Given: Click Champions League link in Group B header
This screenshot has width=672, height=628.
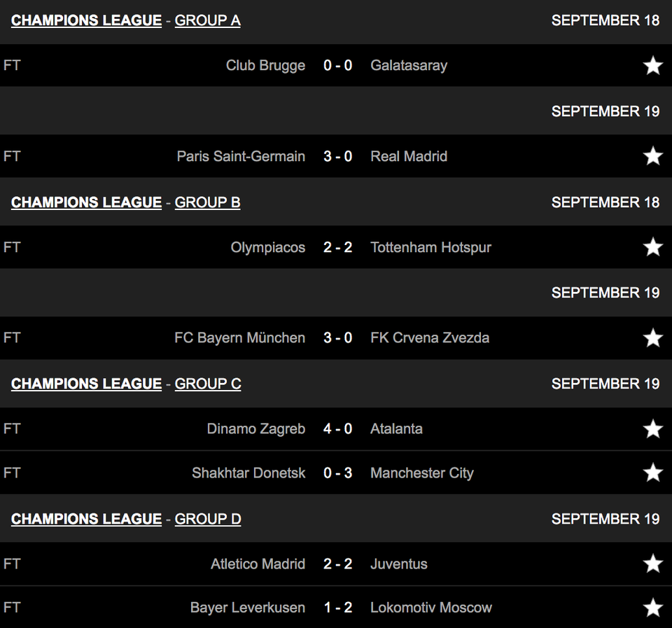Looking at the screenshot, I should [86, 202].
